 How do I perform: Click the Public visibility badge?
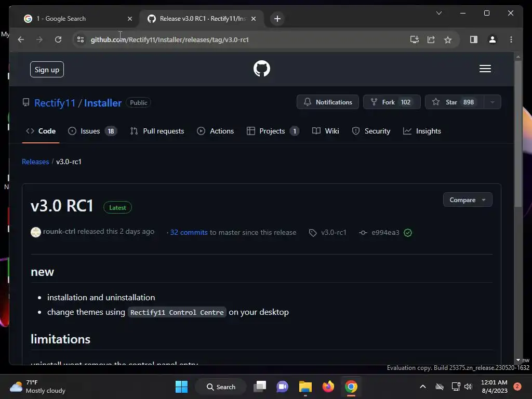138,103
